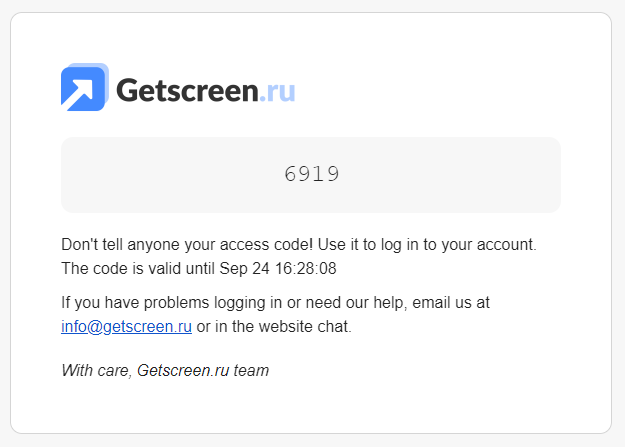625x447 pixels.
Task: Click the "With care, Getscreen.ru team" signature
Action: [x=165, y=370]
